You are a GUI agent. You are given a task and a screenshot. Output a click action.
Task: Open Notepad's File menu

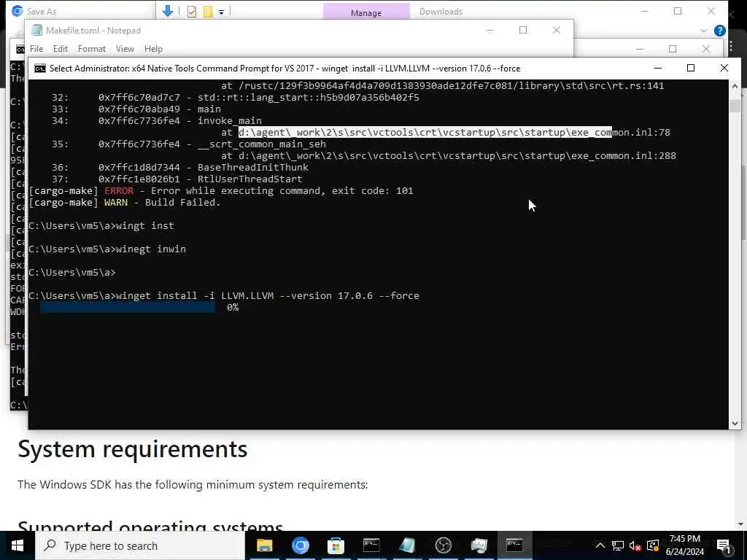pos(36,49)
